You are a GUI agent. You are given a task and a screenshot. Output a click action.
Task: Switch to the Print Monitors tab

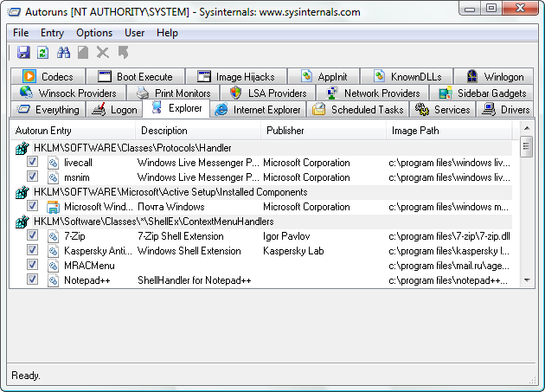(x=173, y=93)
